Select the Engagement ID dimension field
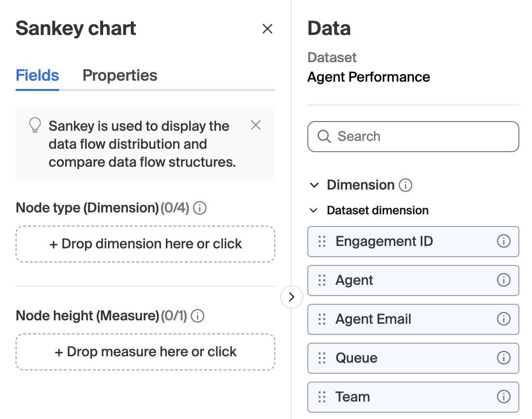This screenshot has height=419, width=532. 384,241
